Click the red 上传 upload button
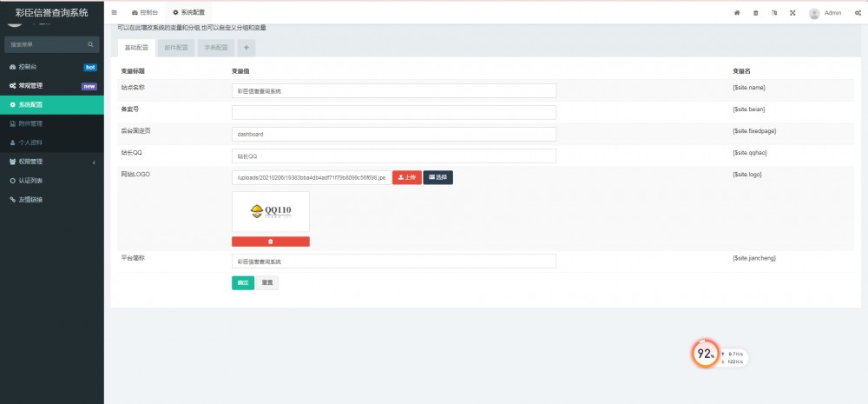The image size is (868, 404). [406, 177]
